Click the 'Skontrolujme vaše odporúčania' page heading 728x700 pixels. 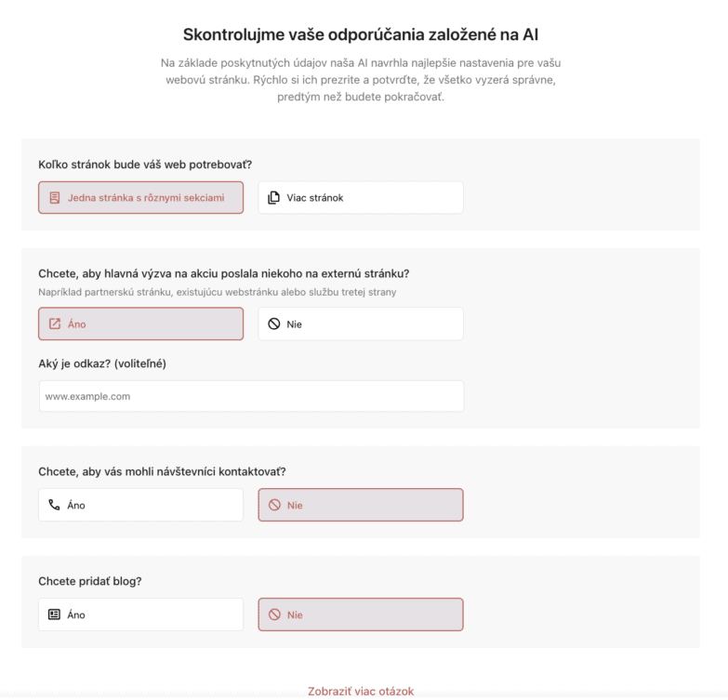pos(361,35)
